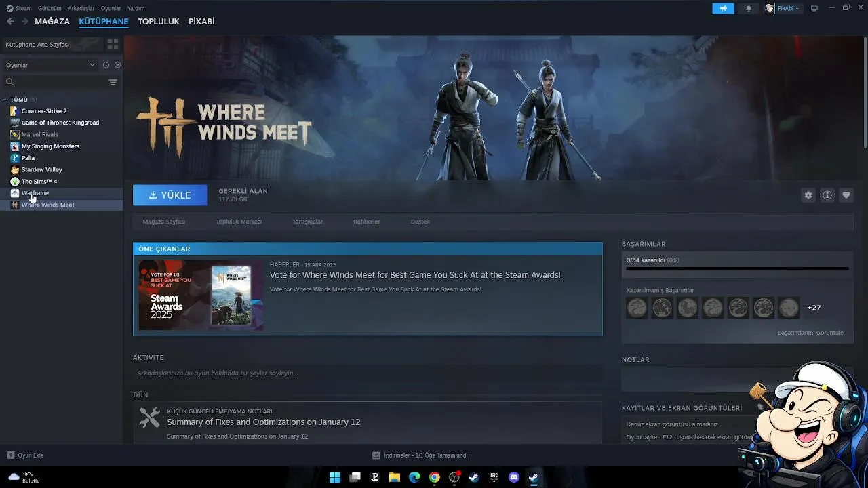Open the Tartışmalar link

pos(307,222)
